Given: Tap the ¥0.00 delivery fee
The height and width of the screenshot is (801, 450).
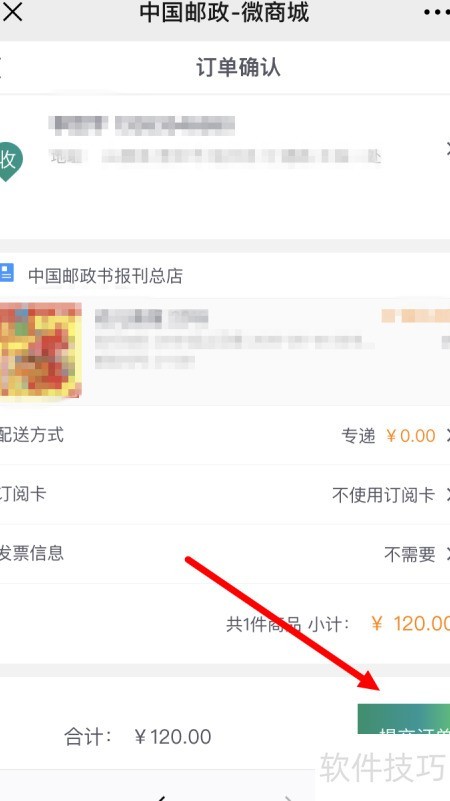Looking at the screenshot, I should [x=411, y=436].
